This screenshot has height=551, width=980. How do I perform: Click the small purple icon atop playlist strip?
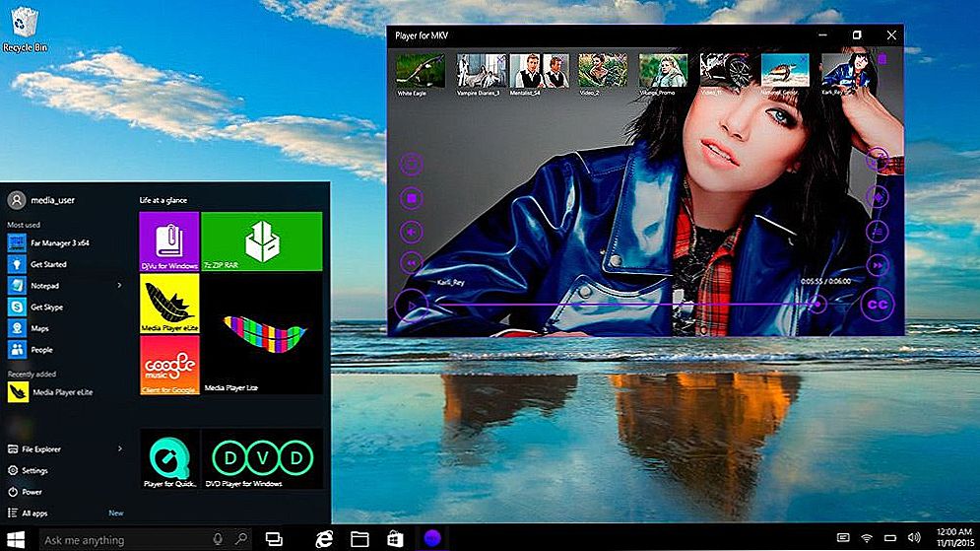(x=882, y=59)
